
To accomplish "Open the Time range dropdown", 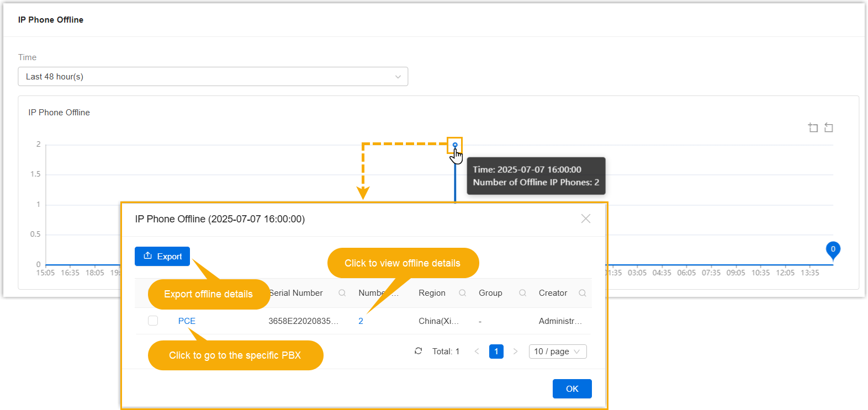I will point(213,77).
